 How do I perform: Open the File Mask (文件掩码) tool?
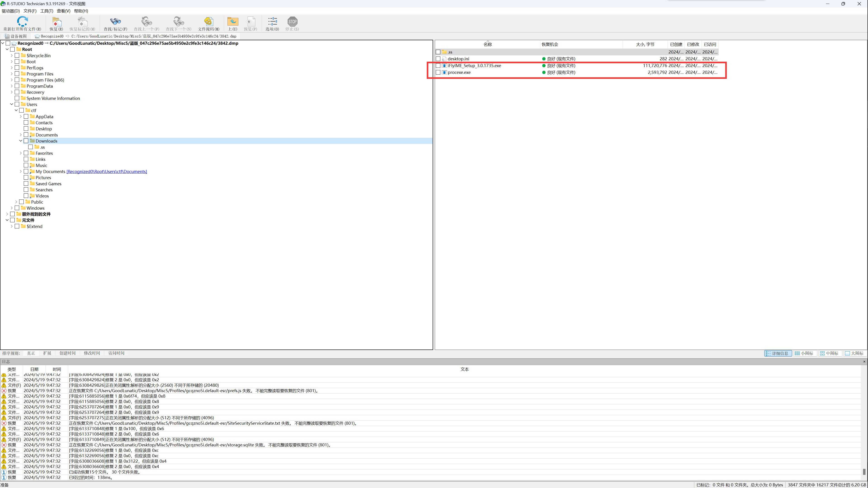(x=209, y=21)
